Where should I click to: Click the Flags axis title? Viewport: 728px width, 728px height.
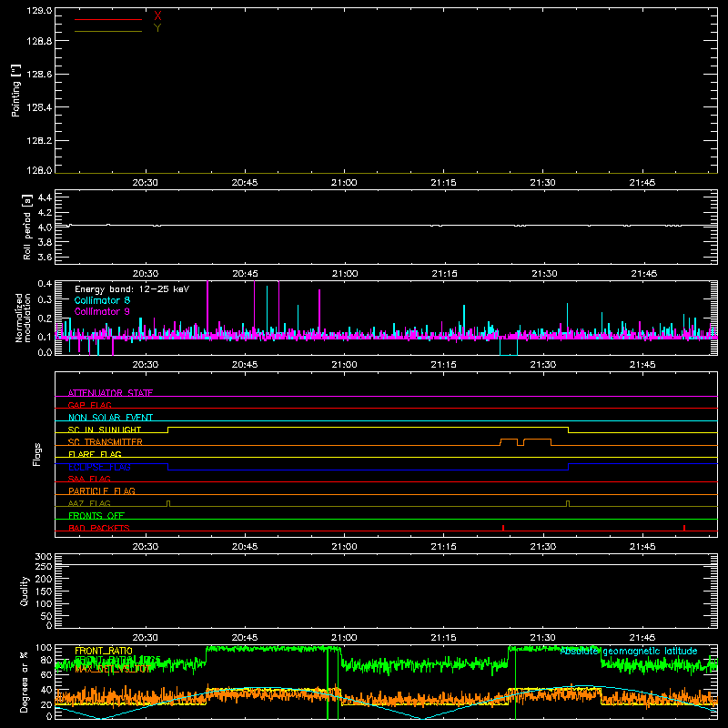(x=36, y=454)
